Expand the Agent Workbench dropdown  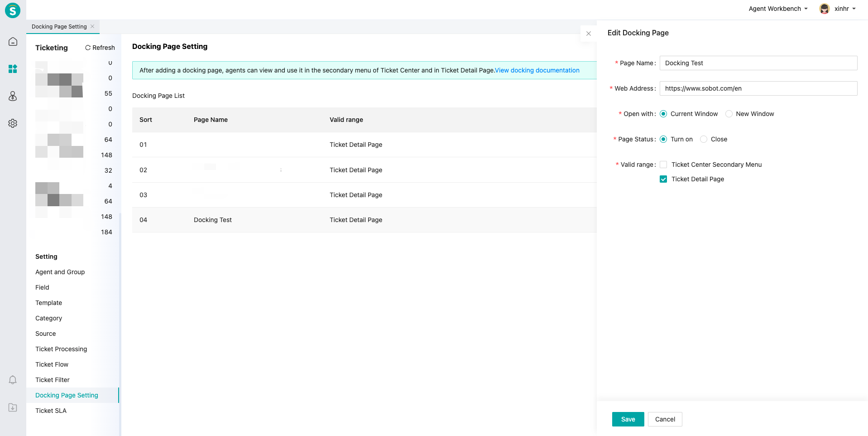[778, 9]
